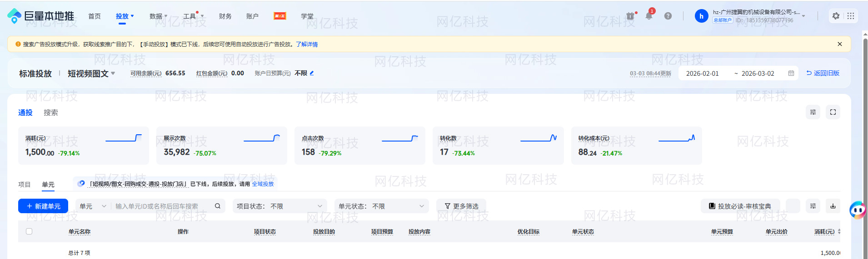
Task: Open the notifications bell icon
Action: pyautogui.click(x=649, y=16)
